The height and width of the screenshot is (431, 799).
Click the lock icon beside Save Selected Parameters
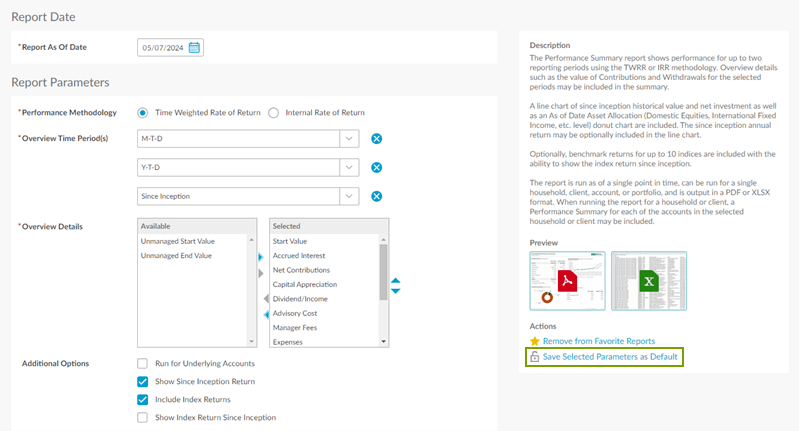coord(535,357)
